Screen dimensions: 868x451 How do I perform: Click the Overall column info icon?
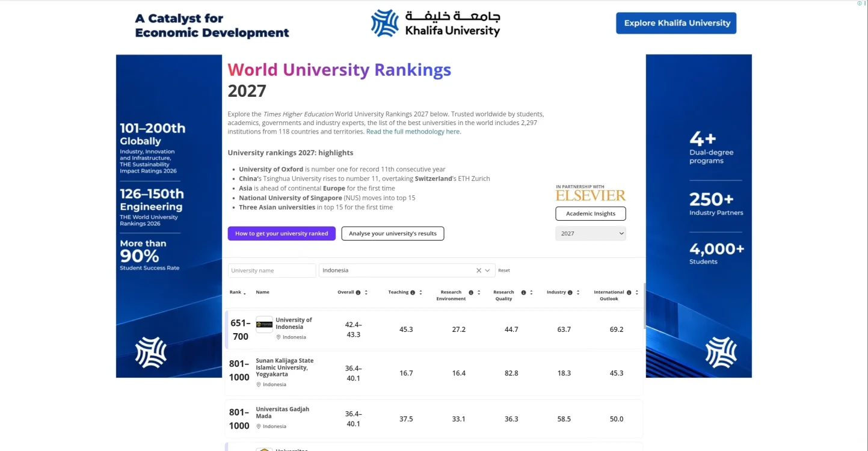[x=358, y=292]
